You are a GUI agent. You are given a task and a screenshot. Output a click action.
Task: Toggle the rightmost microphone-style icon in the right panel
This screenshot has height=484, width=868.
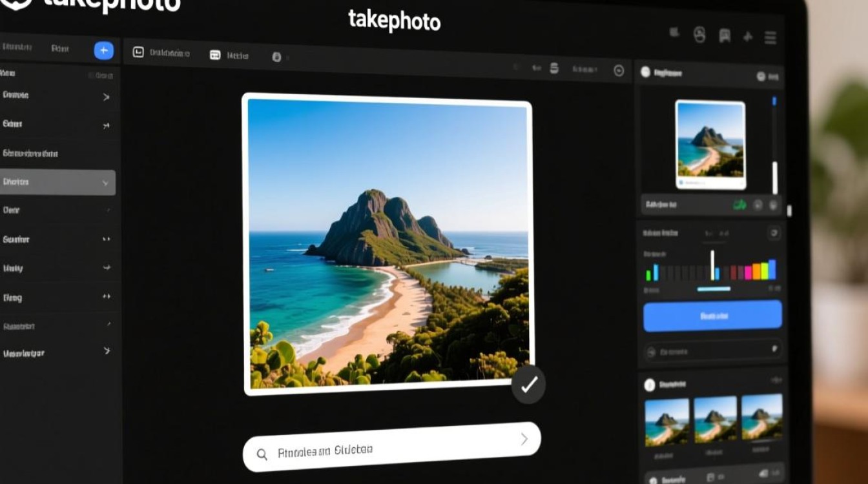point(773,206)
